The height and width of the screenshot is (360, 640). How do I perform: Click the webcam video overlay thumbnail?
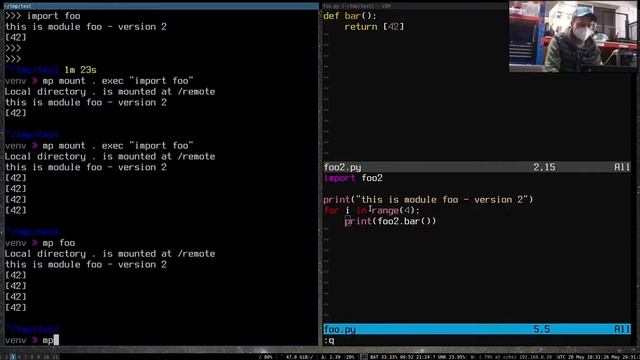pos(573,36)
